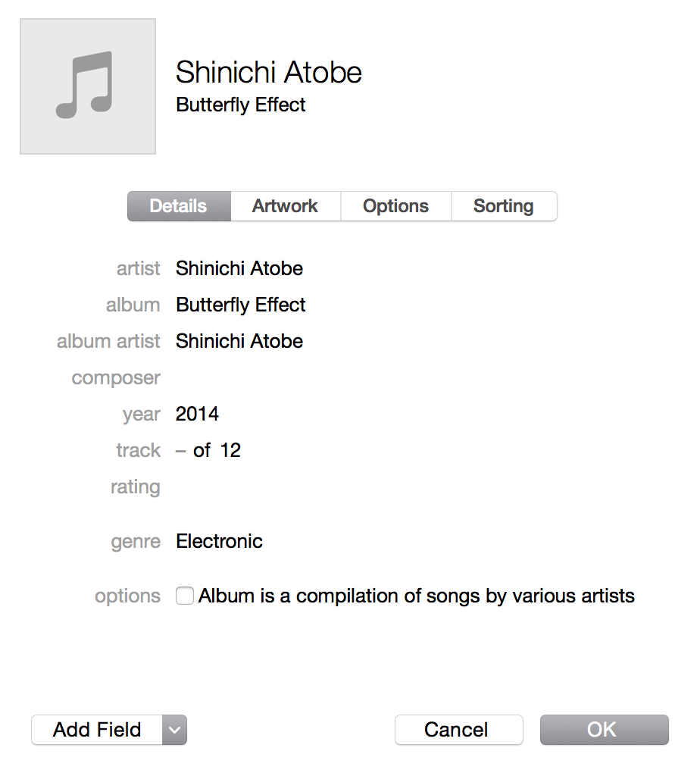The height and width of the screenshot is (776, 700).
Task: Open the Sorting tab
Action: click(504, 206)
